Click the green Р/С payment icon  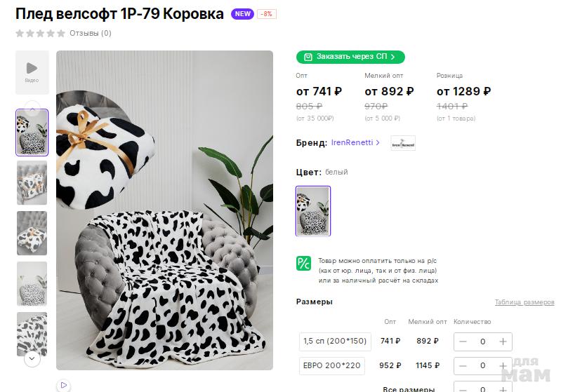pyautogui.click(x=303, y=264)
